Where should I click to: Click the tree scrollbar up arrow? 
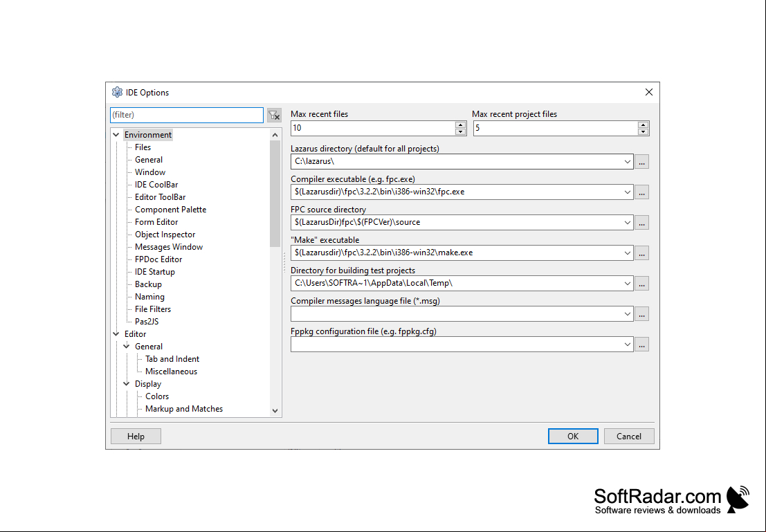275,135
